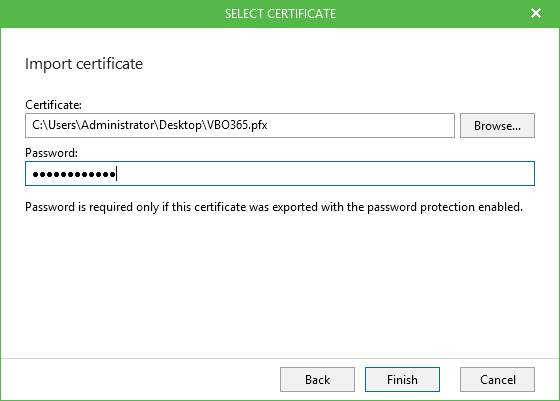Select the Password: field label
This screenshot has width=560, height=401.
point(51,153)
